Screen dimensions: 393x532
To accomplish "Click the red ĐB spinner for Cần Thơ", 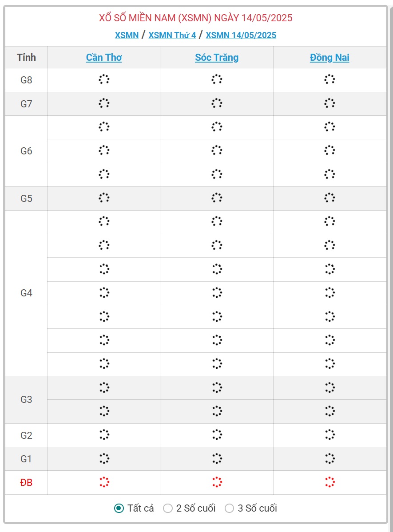I will (104, 482).
